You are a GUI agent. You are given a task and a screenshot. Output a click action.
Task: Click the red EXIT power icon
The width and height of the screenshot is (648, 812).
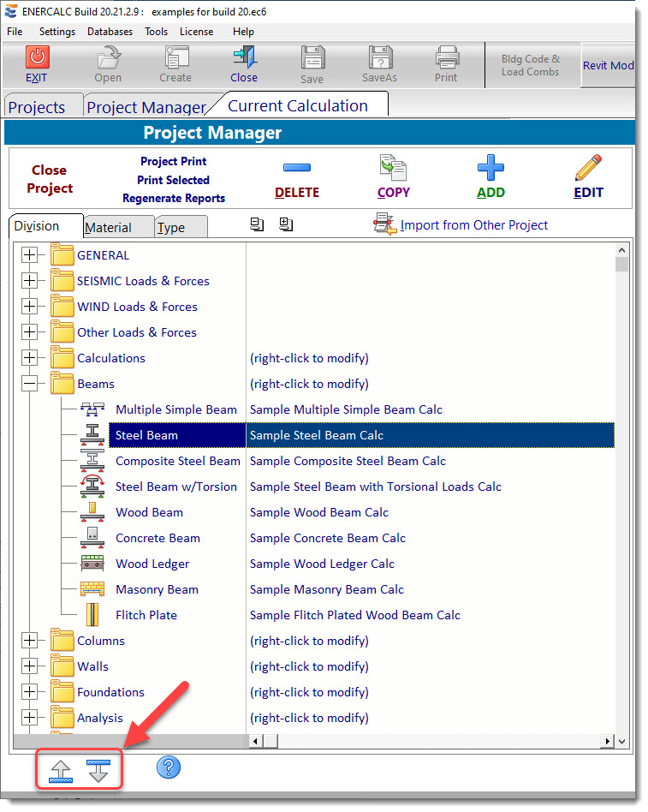[37, 57]
